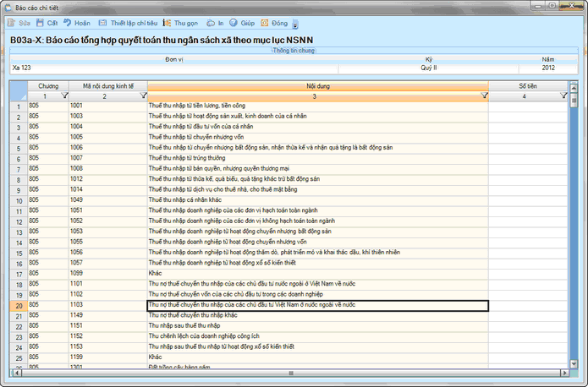588x387 pixels.
Task: Click the Thu gọn toolbar label
Action: 186,23
